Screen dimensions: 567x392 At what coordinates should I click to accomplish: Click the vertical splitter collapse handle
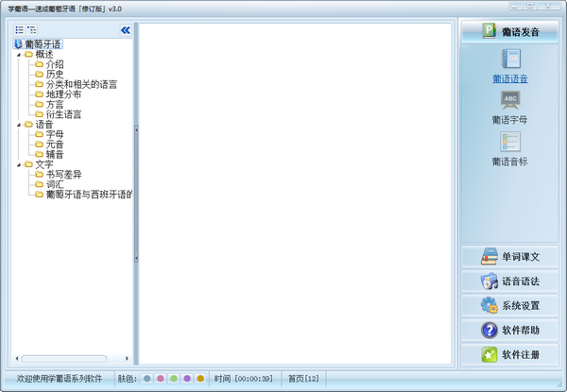[x=136, y=194]
